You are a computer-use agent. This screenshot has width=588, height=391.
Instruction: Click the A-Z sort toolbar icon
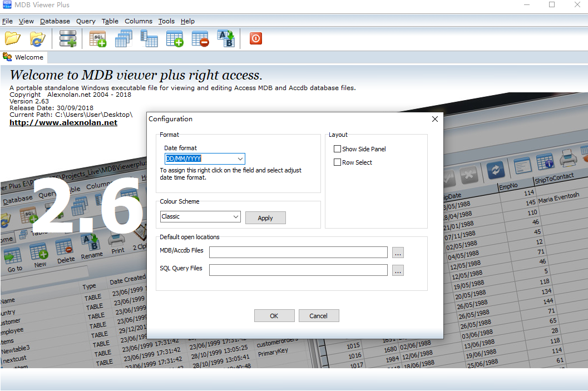click(226, 38)
